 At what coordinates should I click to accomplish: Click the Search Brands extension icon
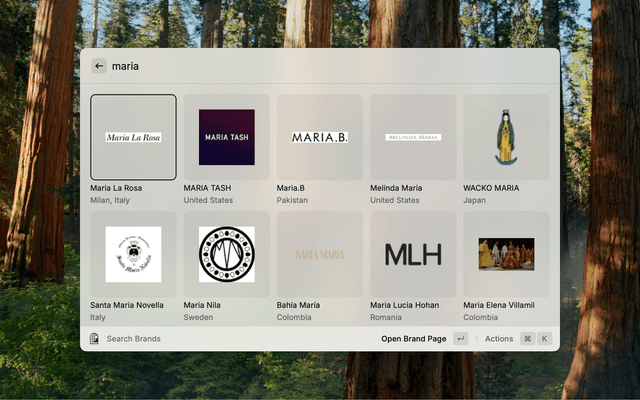pyautogui.click(x=94, y=339)
